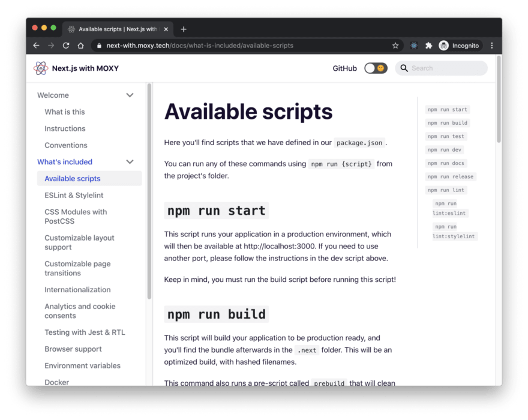Focus the Search input field
Image resolution: width=528 pixels, height=420 pixels.
(x=441, y=68)
